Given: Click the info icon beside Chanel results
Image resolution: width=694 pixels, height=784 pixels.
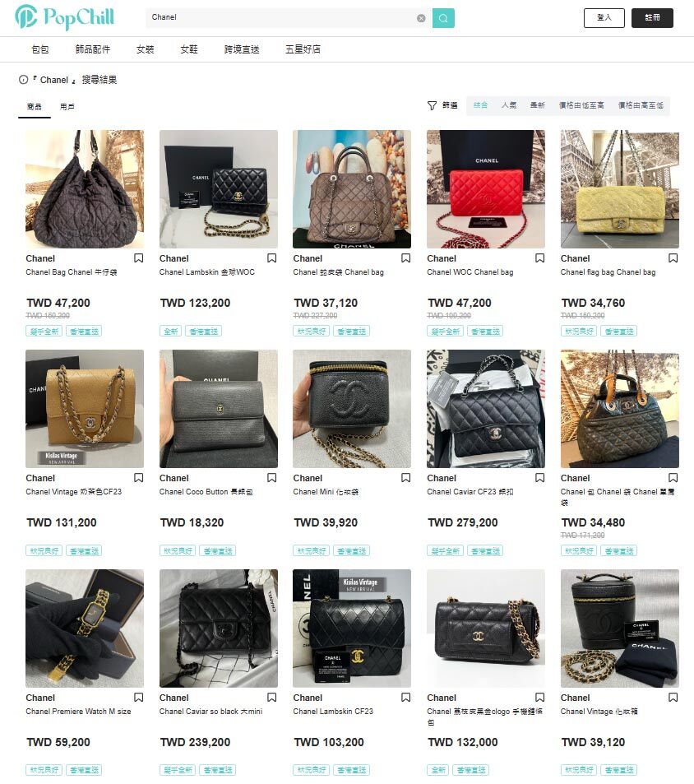Looking at the screenshot, I should 23,80.
